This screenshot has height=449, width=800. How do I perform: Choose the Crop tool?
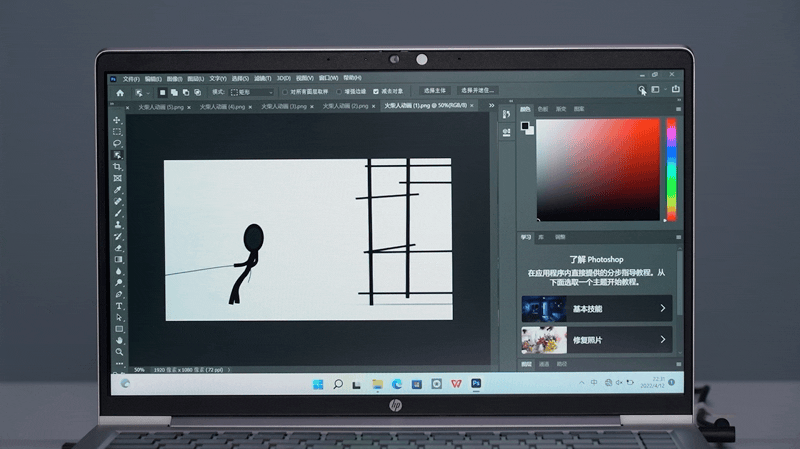pos(117,167)
